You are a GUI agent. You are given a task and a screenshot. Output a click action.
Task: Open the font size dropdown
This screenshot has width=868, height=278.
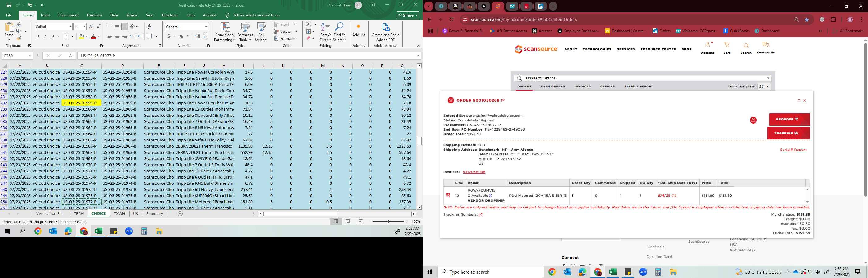coord(84,27)
